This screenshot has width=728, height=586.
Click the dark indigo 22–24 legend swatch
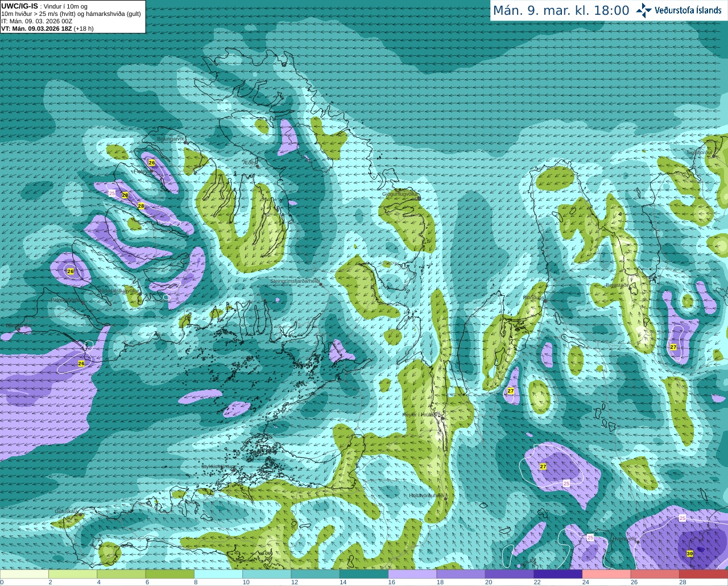pos(558,574)
